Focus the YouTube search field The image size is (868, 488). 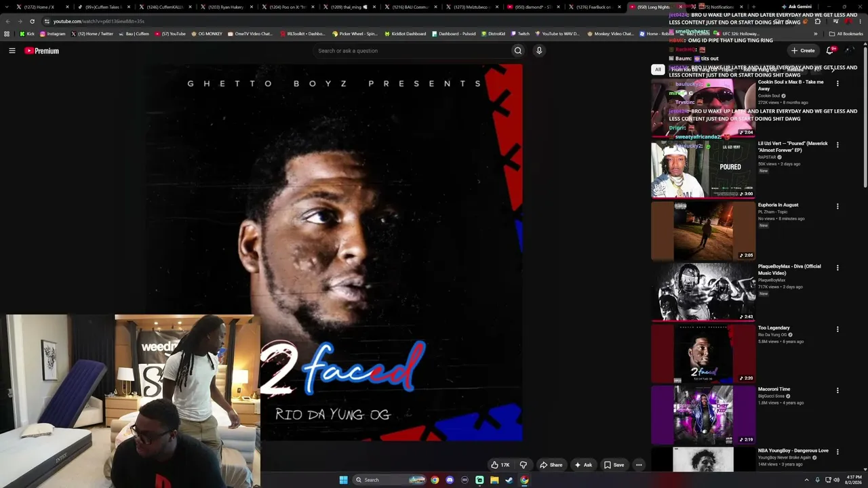[414, 51]
